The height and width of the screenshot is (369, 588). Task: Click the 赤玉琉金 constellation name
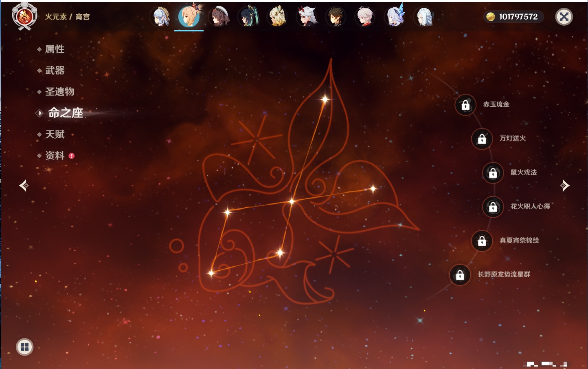point(496,104)
